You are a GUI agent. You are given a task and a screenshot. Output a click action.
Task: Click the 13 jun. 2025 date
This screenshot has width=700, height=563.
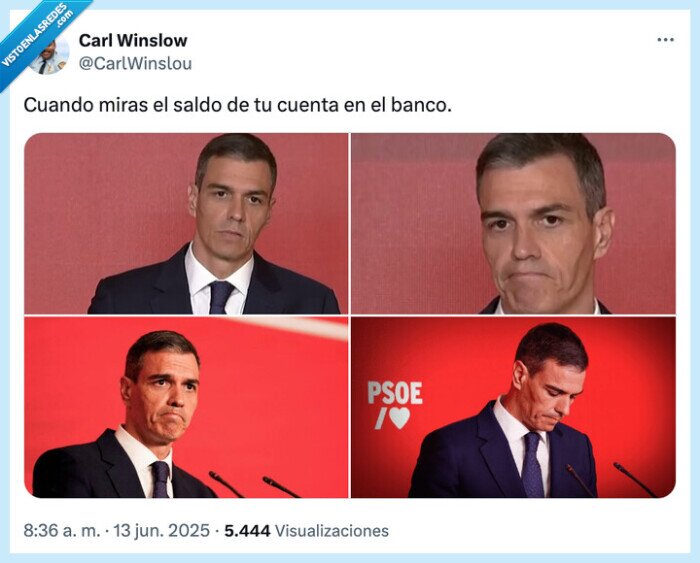coord(161,531)
